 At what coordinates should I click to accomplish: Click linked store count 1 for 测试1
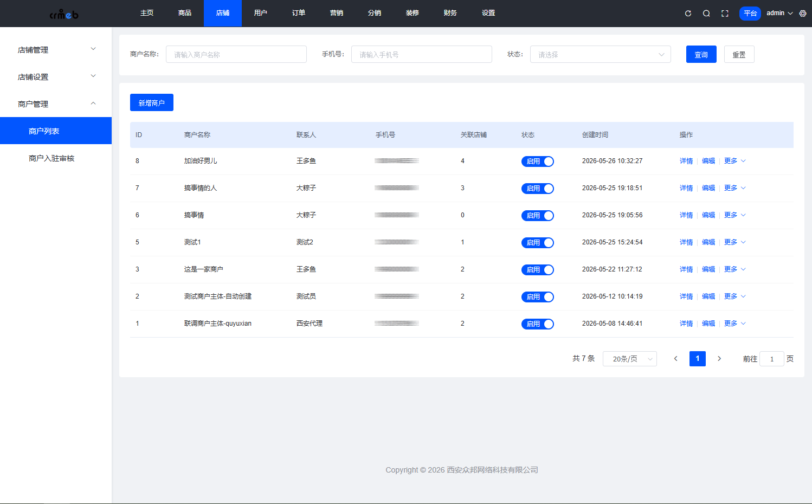pyautogui.click(x=462, y=242)
